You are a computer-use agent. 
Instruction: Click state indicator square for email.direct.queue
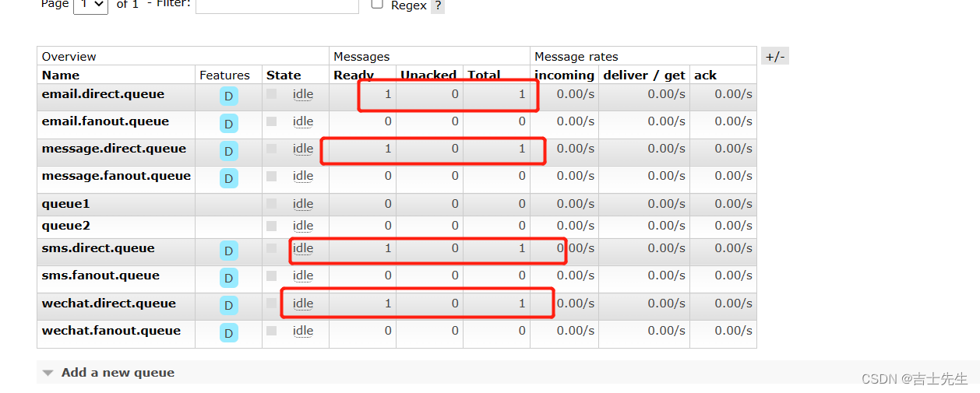pos(271,94)
